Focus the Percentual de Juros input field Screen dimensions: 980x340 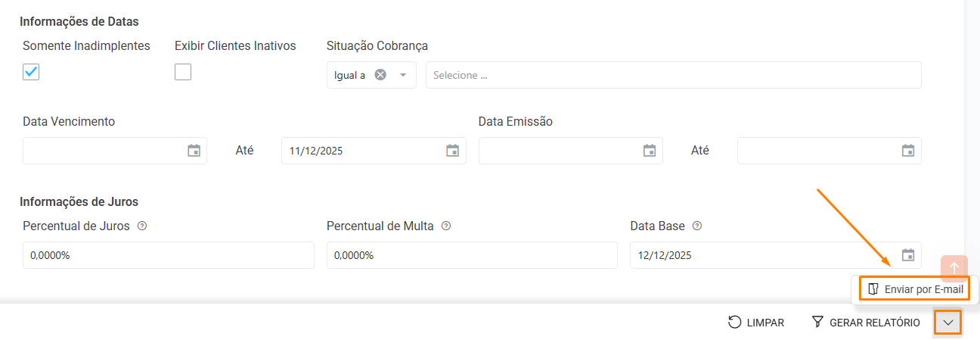[168, 255]
